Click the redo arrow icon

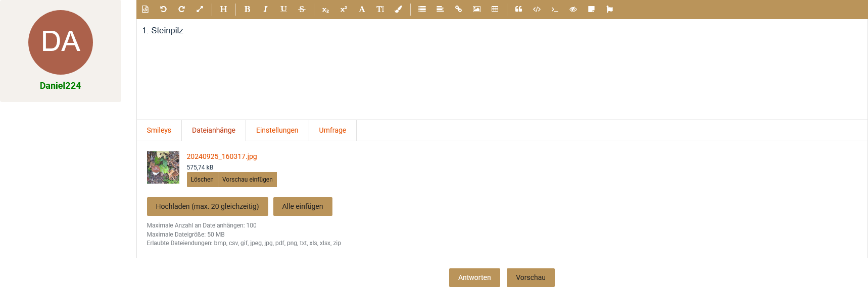pyautogui.click(x=181, y=9)
